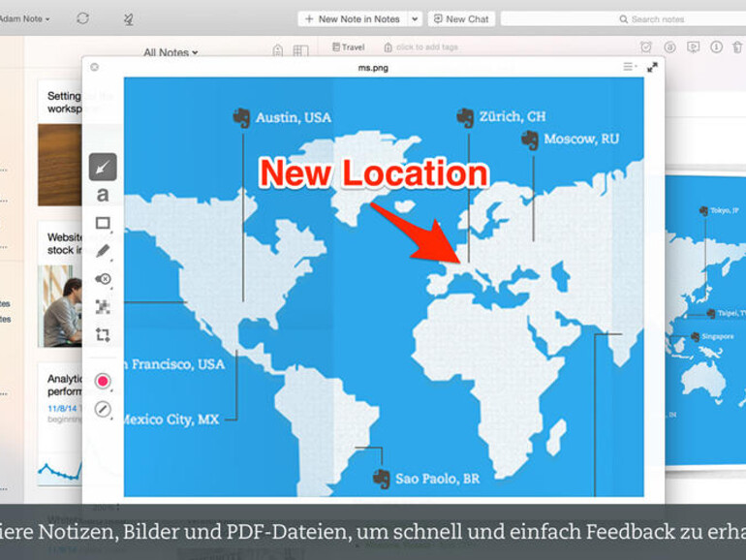Select the text annotation tool
Image resolution: width=746 pixels, height=560 pixels.
[x=103, y=195]
